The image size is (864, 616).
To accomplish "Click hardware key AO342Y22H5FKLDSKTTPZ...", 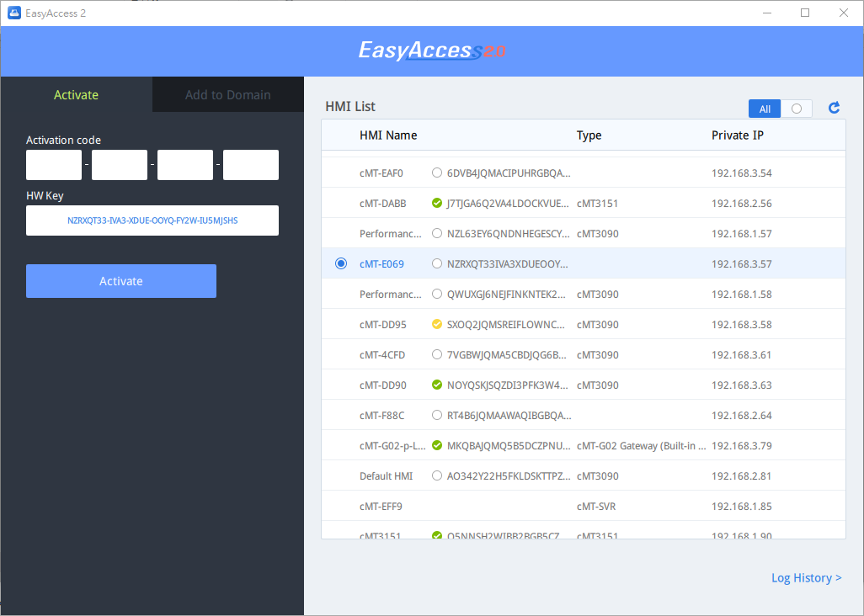I will pyautogui.click(x=509, y=475).
